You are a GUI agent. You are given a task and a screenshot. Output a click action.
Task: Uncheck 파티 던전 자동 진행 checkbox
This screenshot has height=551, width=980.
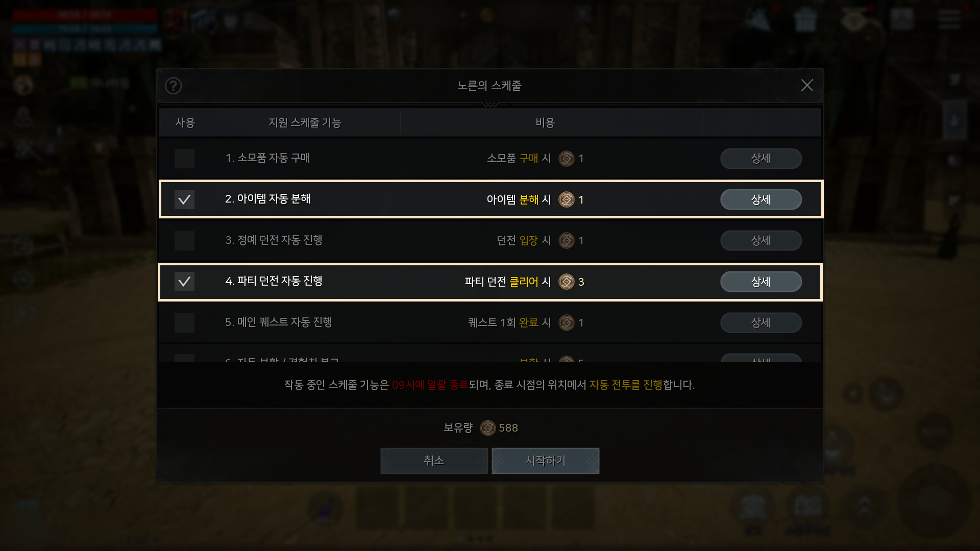[x=184, y=282]
